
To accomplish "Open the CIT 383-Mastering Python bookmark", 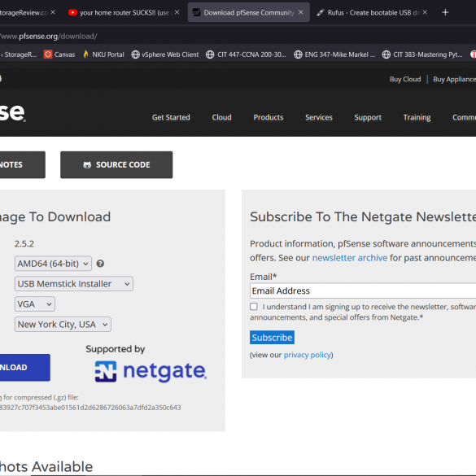I will pyautogui.click(x=422, y=55).
